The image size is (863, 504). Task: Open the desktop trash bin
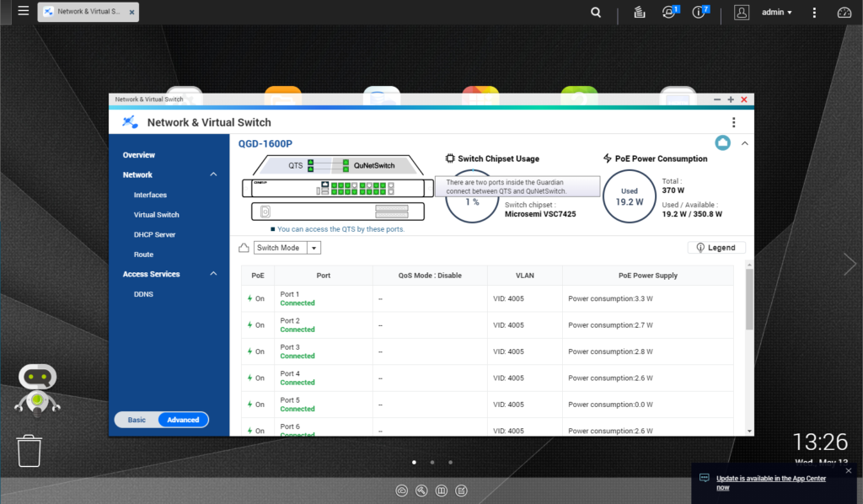tap(29, 451)
